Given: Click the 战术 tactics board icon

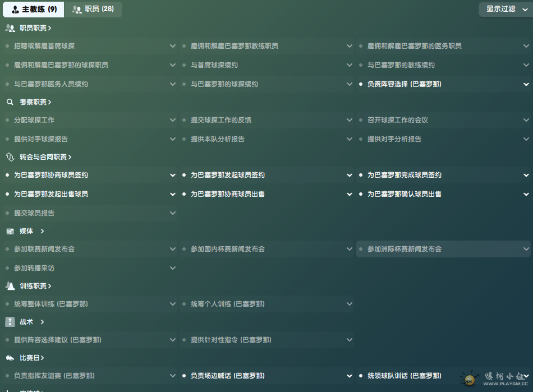Looking at the screenshot, I should point(10,322).
